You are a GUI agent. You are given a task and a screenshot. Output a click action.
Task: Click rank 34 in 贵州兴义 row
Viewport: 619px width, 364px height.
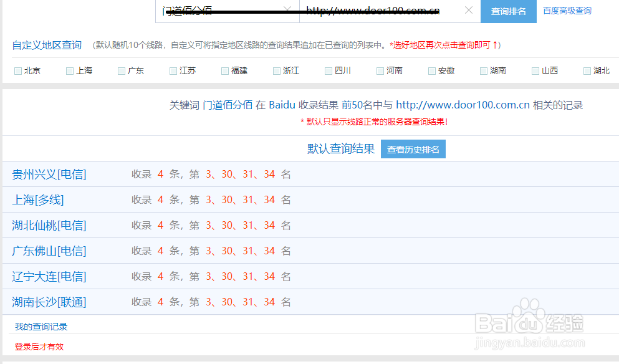270,174
